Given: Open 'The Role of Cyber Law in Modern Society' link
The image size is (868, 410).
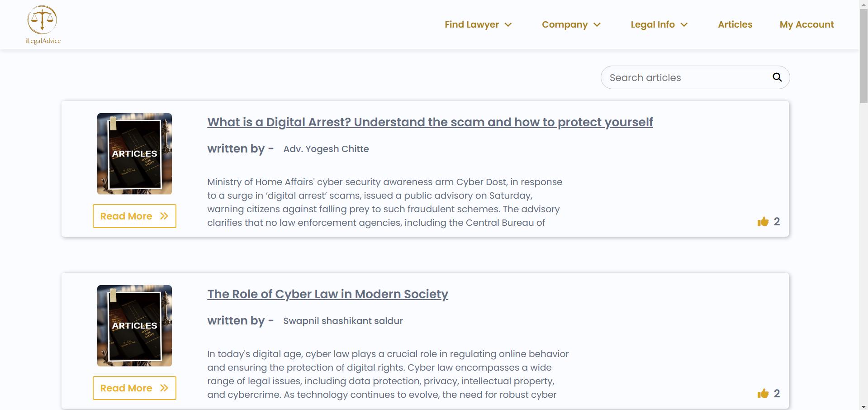Looking at the screenshot, I should pyautogui.click(x=327, y=294).
